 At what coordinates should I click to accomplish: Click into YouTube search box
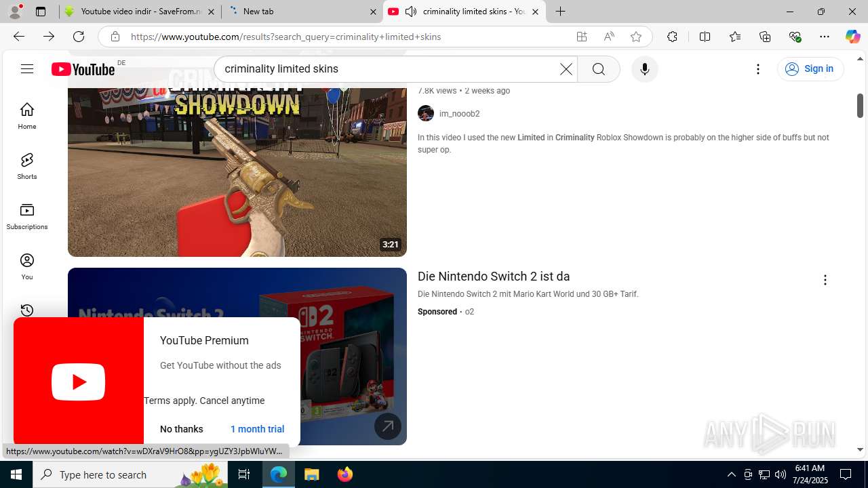click(x=387, y=69)
